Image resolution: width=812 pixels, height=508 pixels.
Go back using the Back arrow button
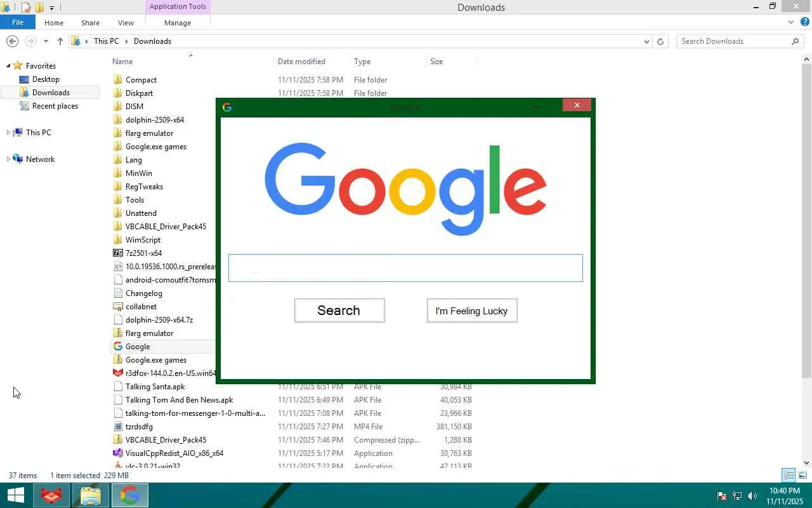[12, 41]
